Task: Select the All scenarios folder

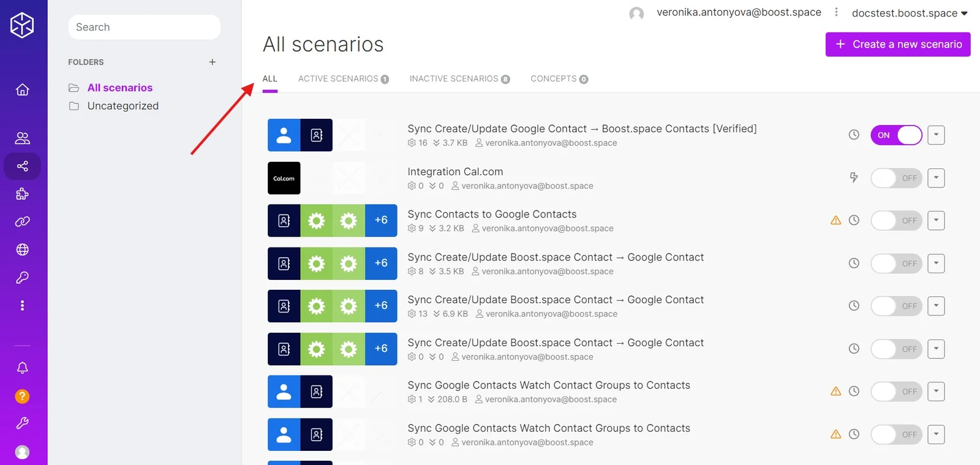Action: click(x=120, y=88)
